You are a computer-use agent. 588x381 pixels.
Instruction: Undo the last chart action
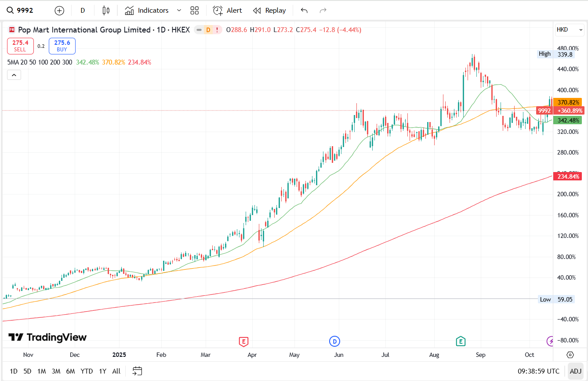pyautogui.click(x=304, y=11)
